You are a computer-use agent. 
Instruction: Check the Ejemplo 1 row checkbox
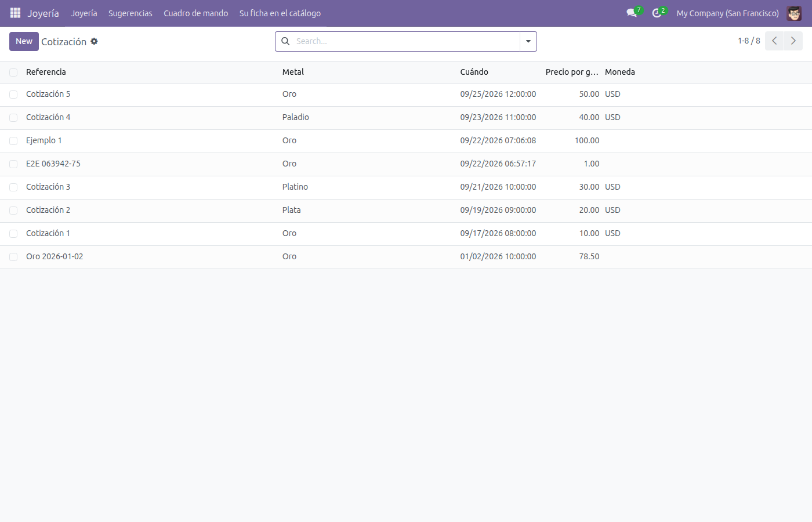pyautogui.click(x=13, y=141)
